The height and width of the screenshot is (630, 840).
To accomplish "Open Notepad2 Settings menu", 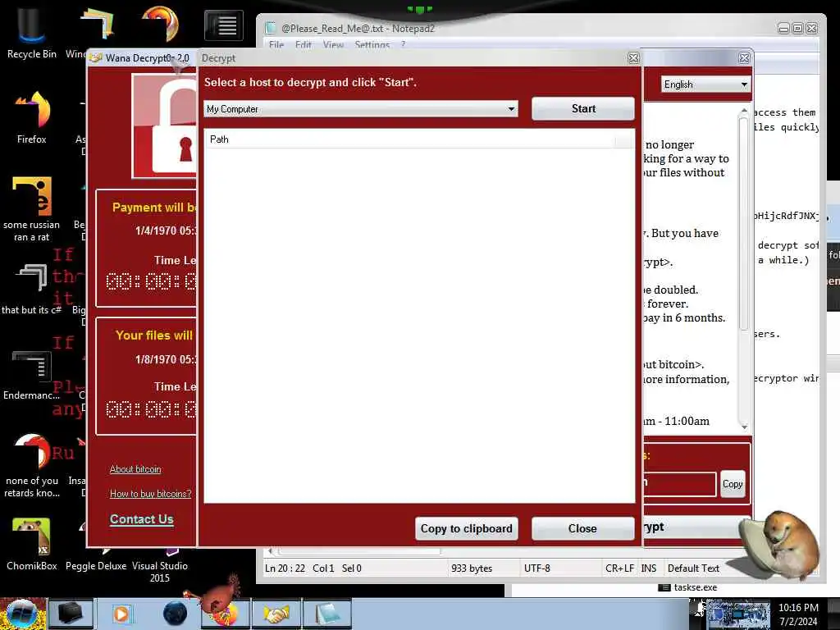I will (x=372, y=45).
